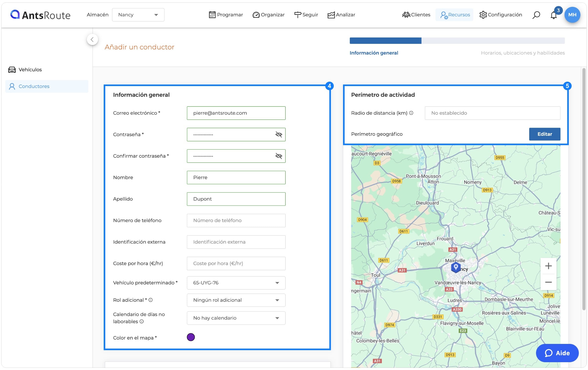588x370 pixels.
Task: Open the Rol adicional dropdown
Action: point(236,300)
